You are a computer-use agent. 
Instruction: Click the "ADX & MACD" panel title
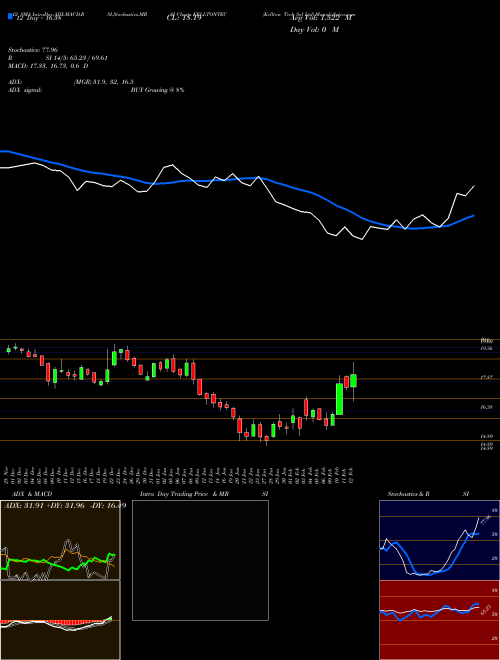pos(32,494)
